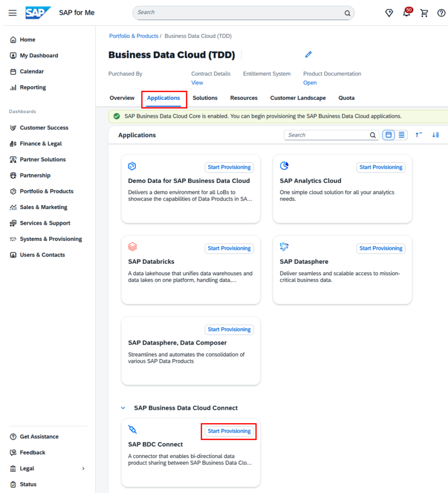Image resolution: width=448 pixels, height=493 pixels.
Task: Click the SAP BDC Connect connector icon
Action: pyautogui.click(x=133, y=429)
